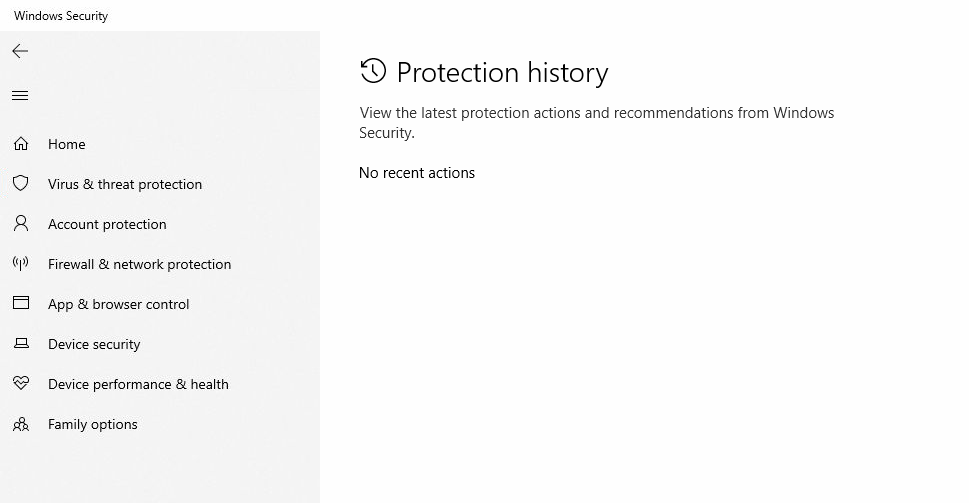
Task: Open Home in the sidebar
Action: click(67, 144)
